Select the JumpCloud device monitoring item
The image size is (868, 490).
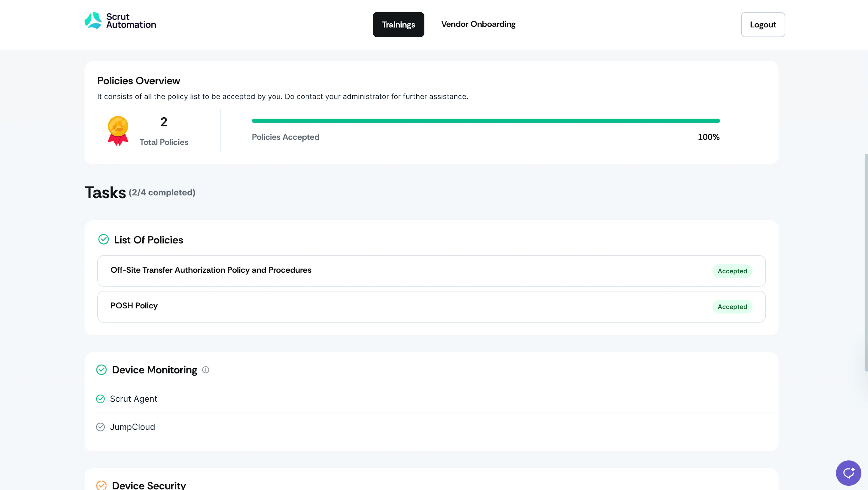point(132,427)
